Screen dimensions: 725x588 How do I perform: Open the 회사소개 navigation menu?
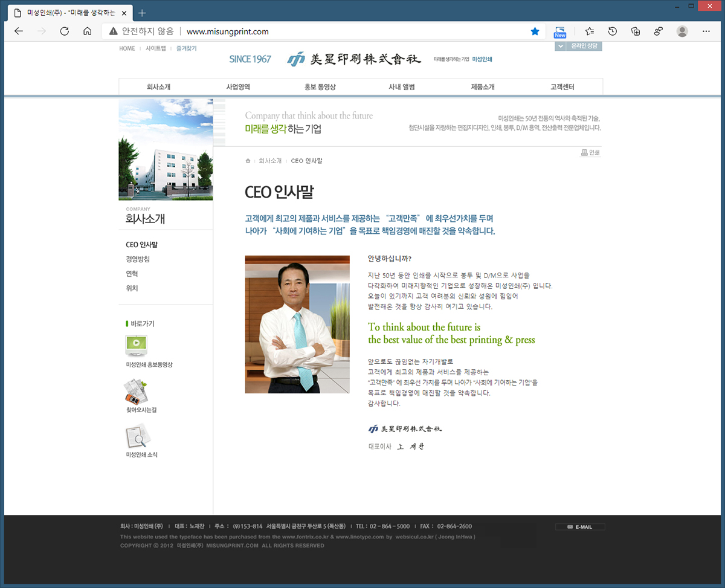(158, 87)
